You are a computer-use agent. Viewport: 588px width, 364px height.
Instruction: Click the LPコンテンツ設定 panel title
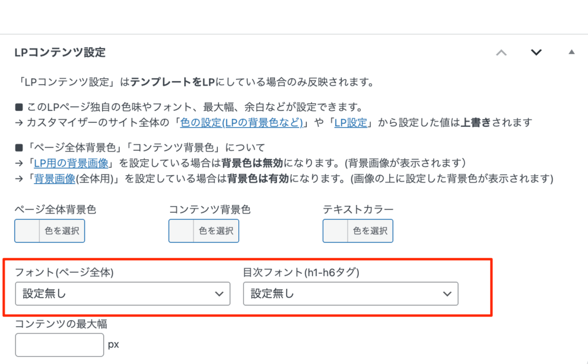[x=60, y=52]
